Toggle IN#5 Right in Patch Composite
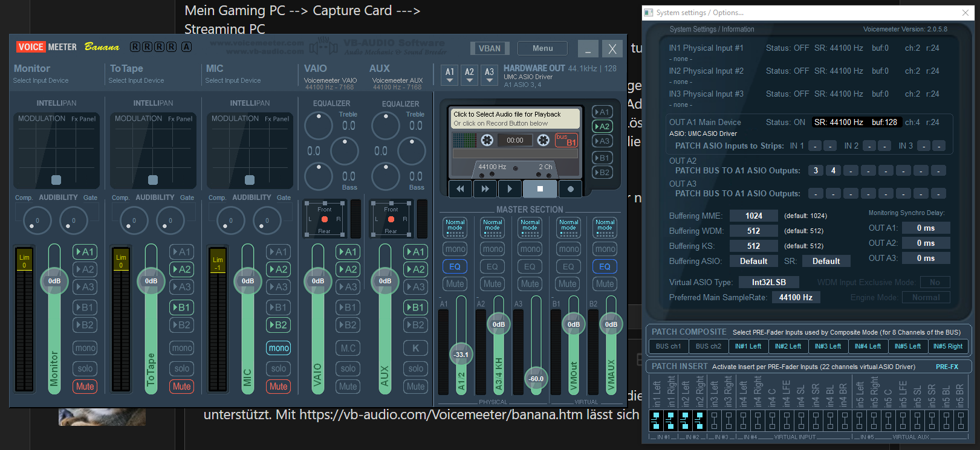 pos(948,346)
